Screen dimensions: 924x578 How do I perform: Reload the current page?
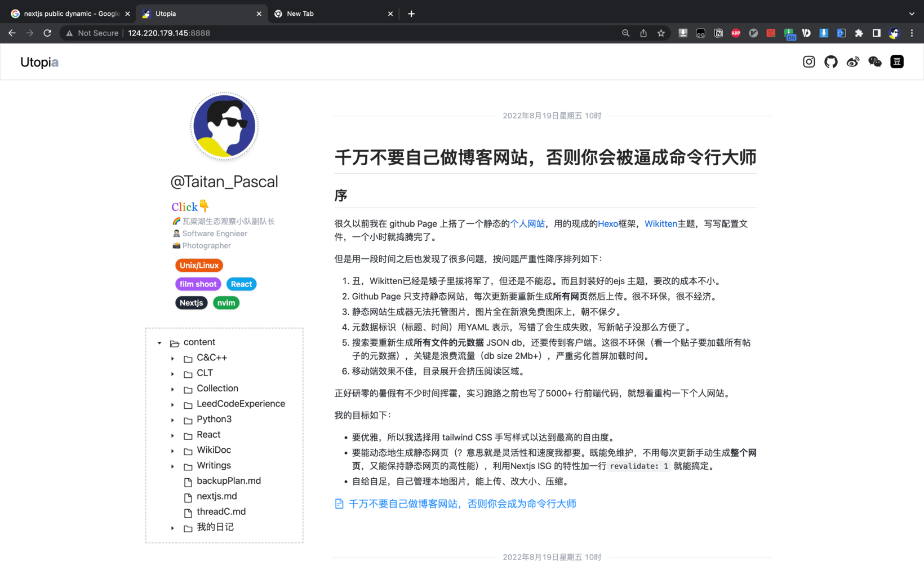[47, 33]
